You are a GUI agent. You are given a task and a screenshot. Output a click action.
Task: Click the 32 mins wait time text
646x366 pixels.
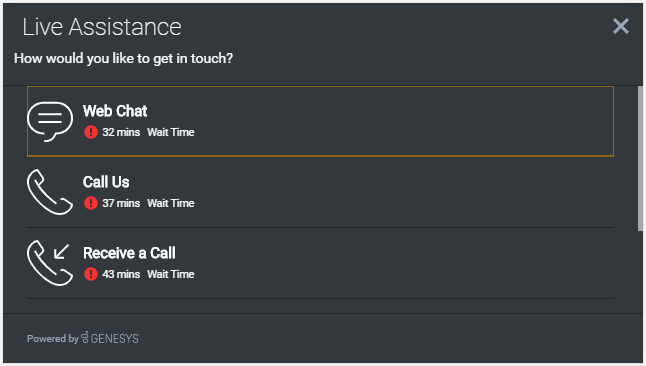(x=121, y=132)
